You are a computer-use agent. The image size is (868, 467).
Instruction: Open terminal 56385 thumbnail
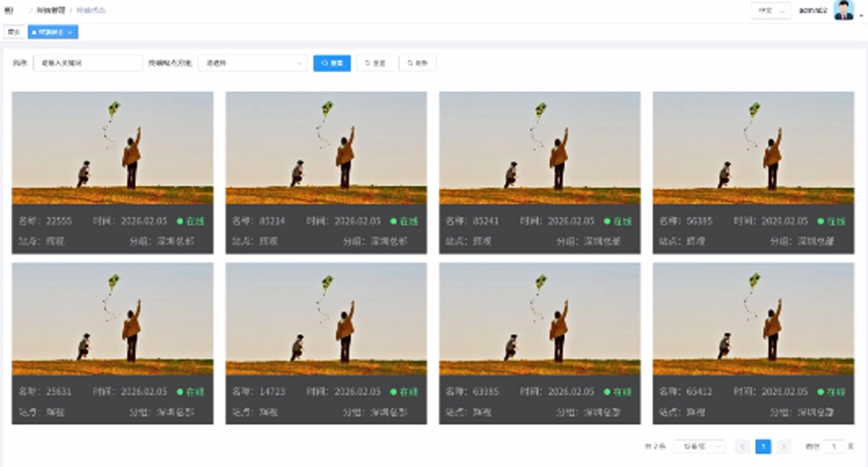pos(753,148)
